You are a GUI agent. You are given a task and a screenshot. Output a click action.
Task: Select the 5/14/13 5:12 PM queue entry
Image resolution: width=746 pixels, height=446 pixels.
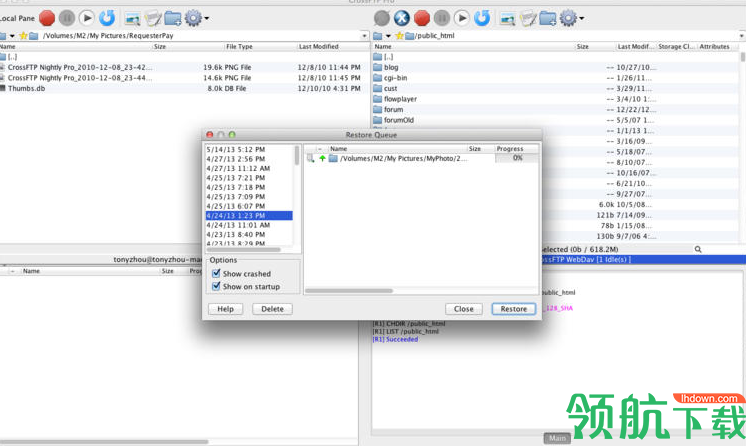point(249,149)
